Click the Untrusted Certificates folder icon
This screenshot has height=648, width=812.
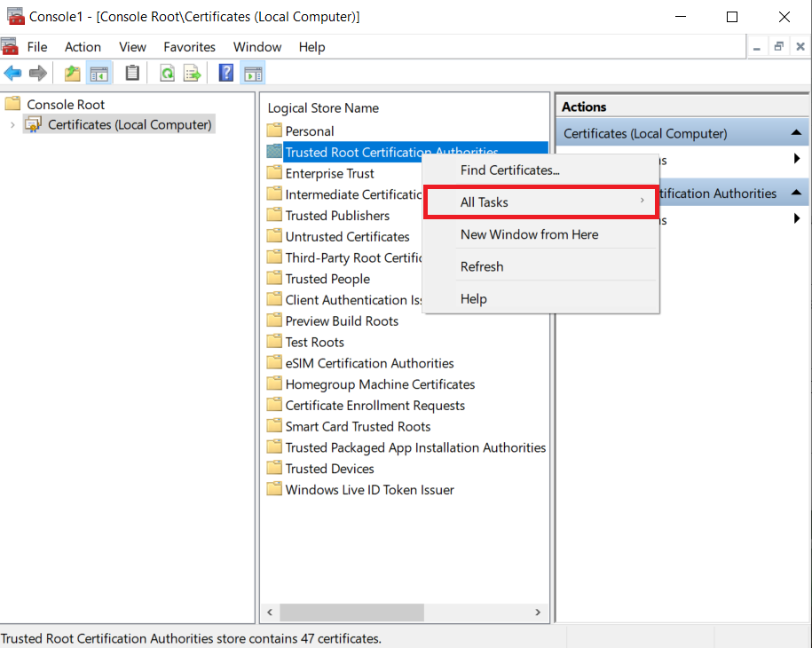(274, 235)
